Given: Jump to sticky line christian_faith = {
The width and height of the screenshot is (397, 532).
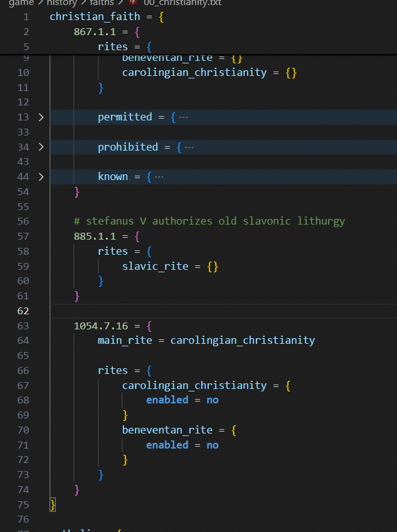Looking at the screenshot, I should pyautogui.click(x=107, y=16).
